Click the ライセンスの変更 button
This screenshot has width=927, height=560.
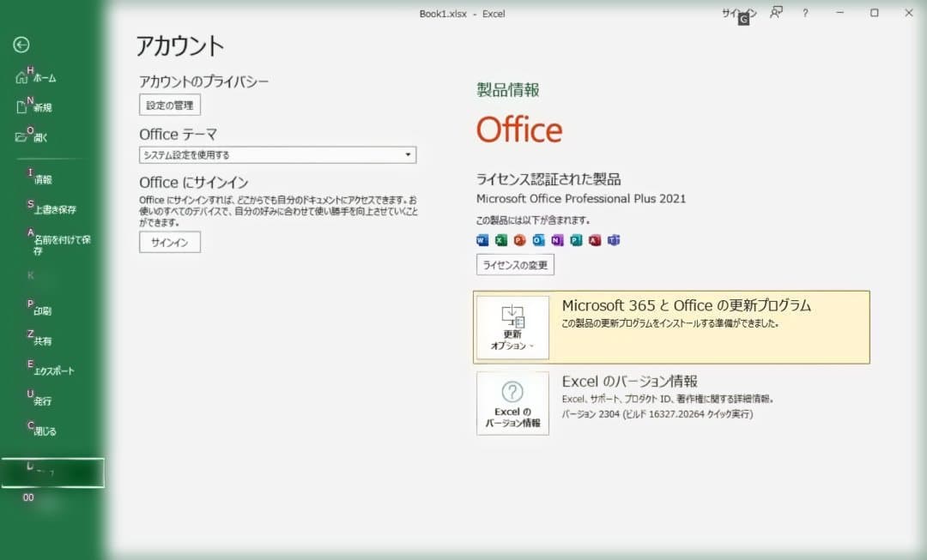(515, 264)
